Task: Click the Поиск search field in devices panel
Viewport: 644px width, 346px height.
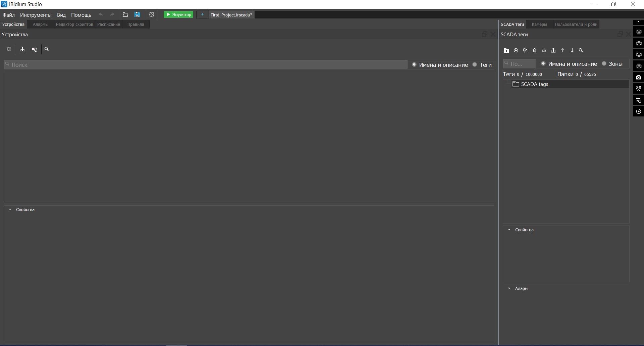Action: [x=205, y=65]
